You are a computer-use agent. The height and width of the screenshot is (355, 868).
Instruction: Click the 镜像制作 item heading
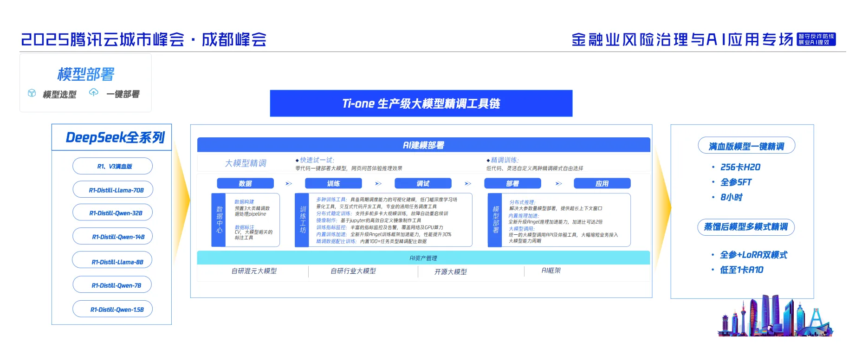click(x=326, y=220)
